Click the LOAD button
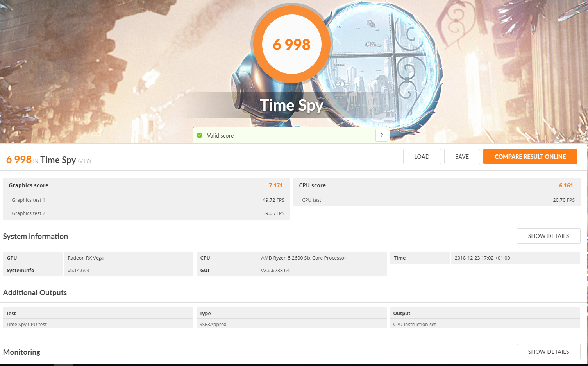588x366 pixels. tap(422, 156)
